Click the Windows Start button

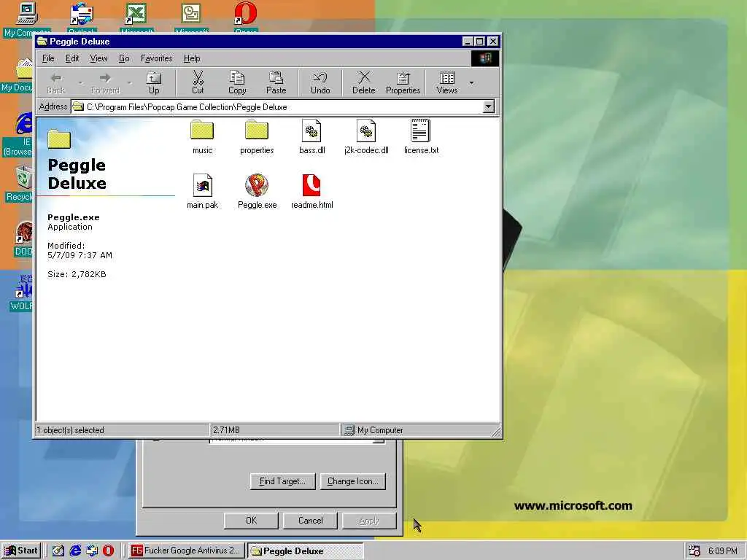point(20,551)
